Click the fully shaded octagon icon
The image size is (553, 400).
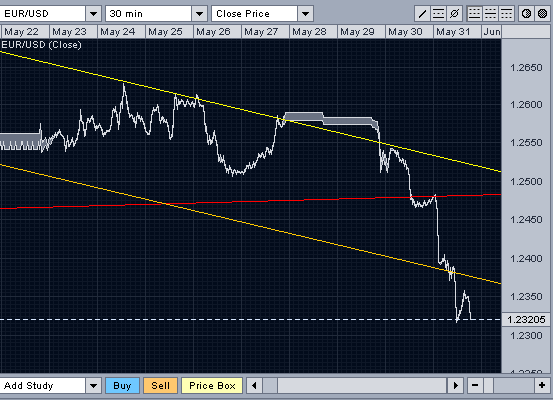coord(542,14)
